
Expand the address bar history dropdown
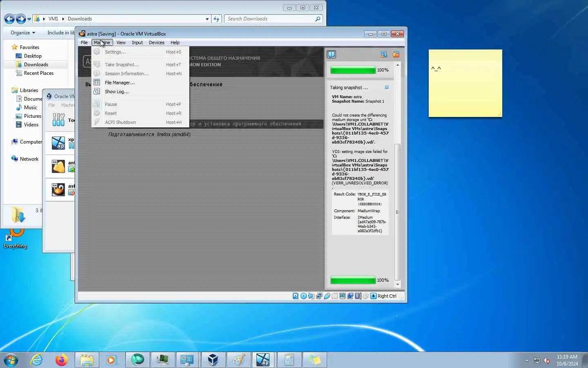(207, 19)
